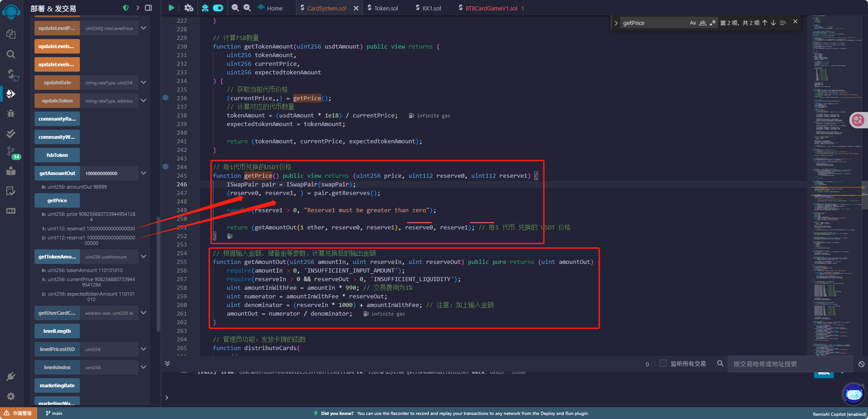
Task: Toggle breakpoint dot at line 236
Action: [x=166, y=98]
